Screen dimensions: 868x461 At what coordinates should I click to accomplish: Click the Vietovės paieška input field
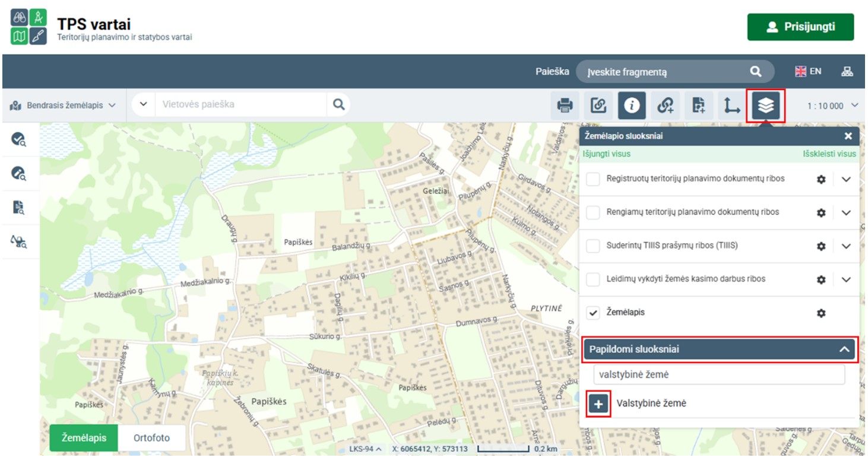click(x=240, y=104)
